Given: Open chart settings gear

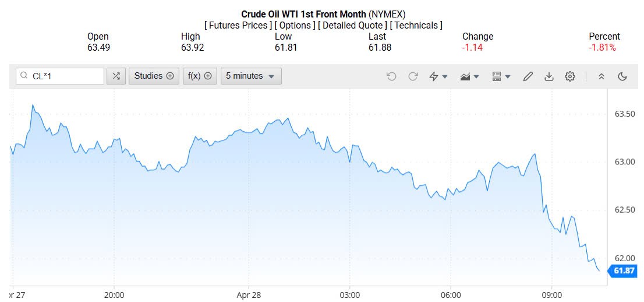Looking at the screenshot, I should tap(570, 76).
